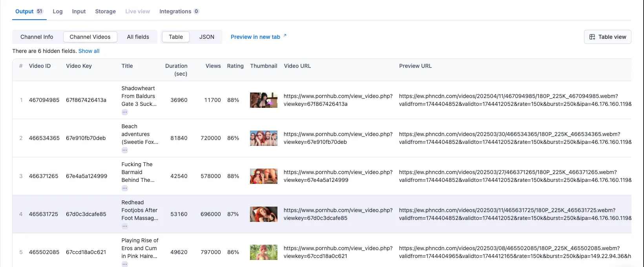Expand the title ellipsis in row 465631725
This screenshot has width=644, height=267.
coord(124,226)
